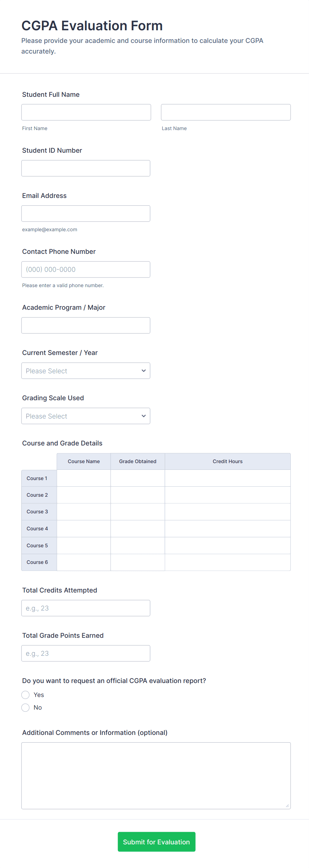Click the Last Name input field
This screenshot has height=868, width=309.
[x=226, y=112]
